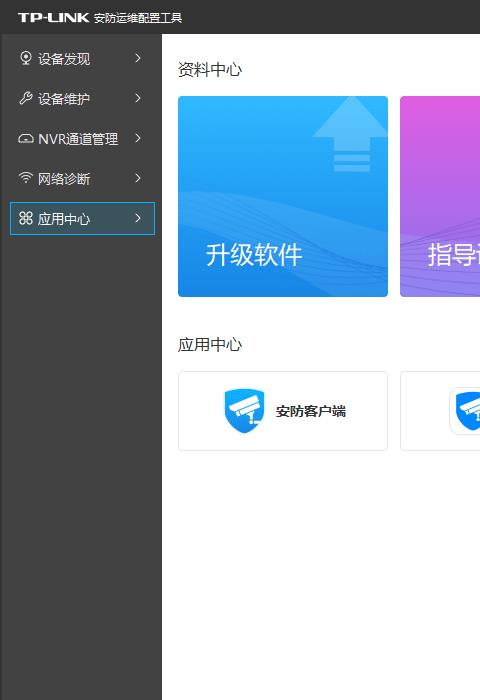
Task: Open the 升级软件 card
Action: (x=283, y=196)
